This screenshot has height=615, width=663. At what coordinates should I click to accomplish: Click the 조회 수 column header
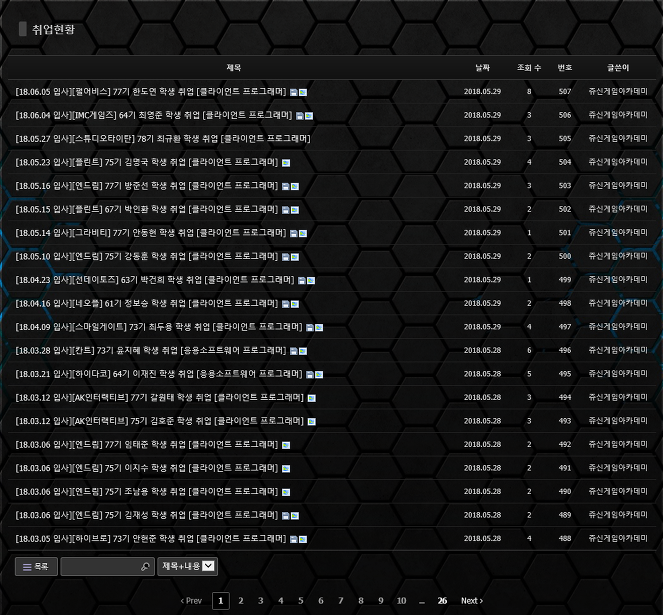529,68
